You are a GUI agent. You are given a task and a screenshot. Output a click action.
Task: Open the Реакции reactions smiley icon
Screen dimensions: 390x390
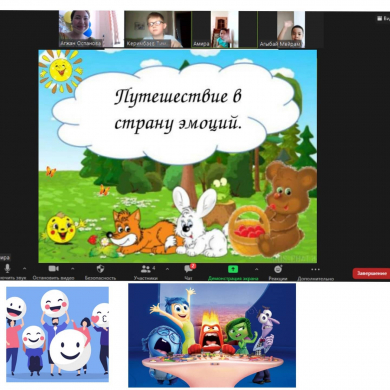click(278, 269)
